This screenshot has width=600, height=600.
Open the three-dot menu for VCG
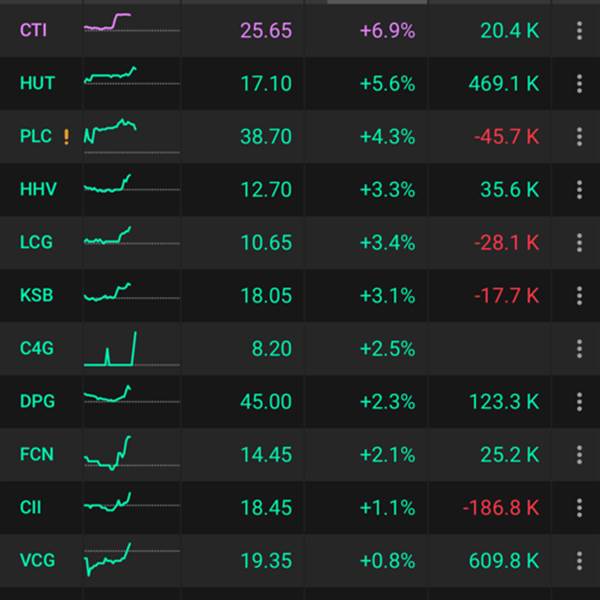click(x=579, y=560)
